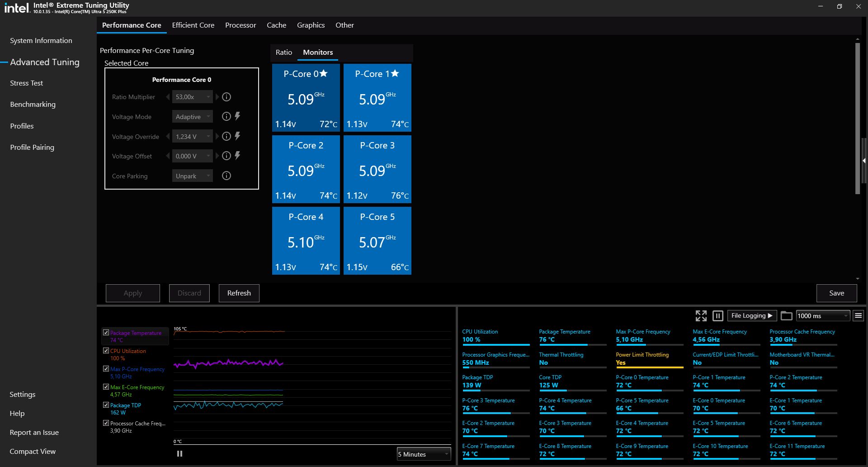Select the P-Core 0 monitor tile
This screenshot has height=467, width=868.
[x=306, y=98]
